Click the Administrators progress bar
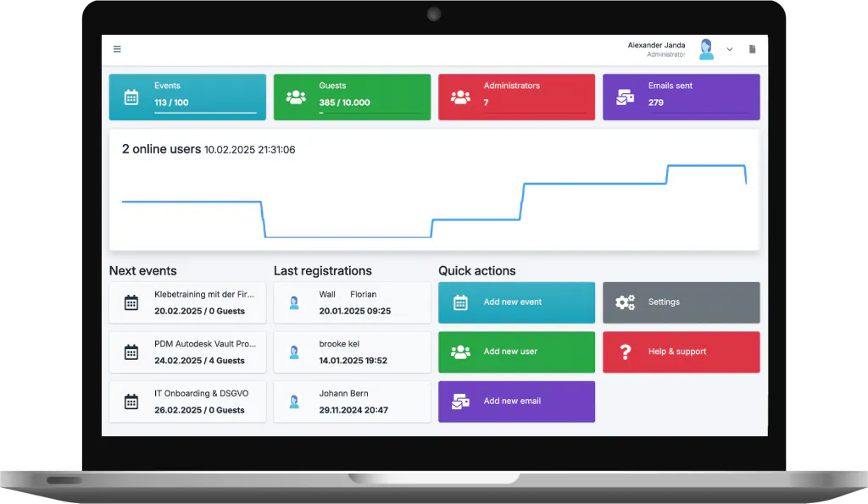 (535, 113)
